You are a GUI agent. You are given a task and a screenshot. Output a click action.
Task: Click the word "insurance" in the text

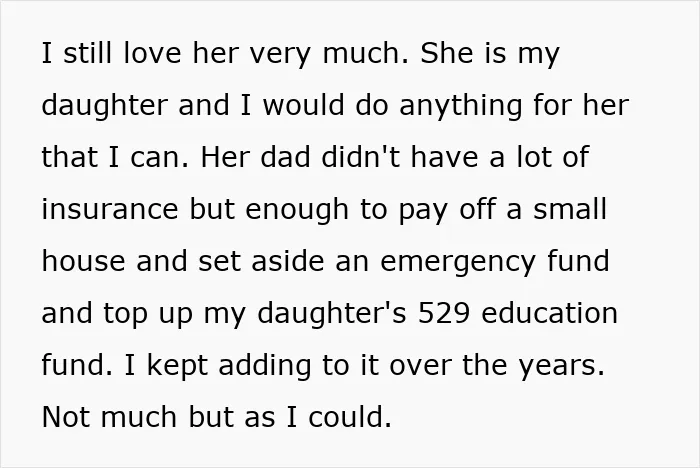point(110,209)
